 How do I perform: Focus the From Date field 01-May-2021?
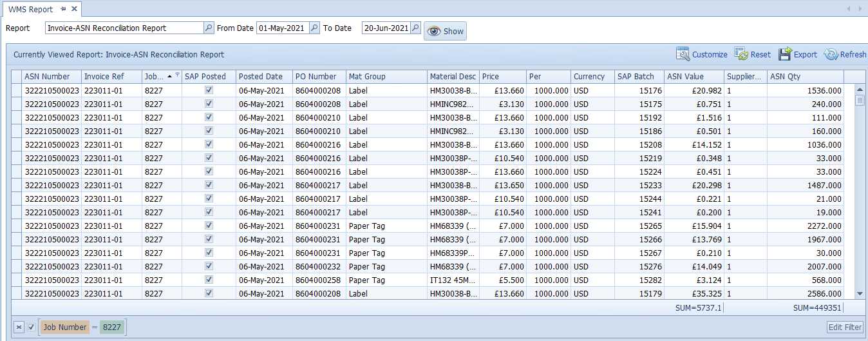[x=283, y=28]
